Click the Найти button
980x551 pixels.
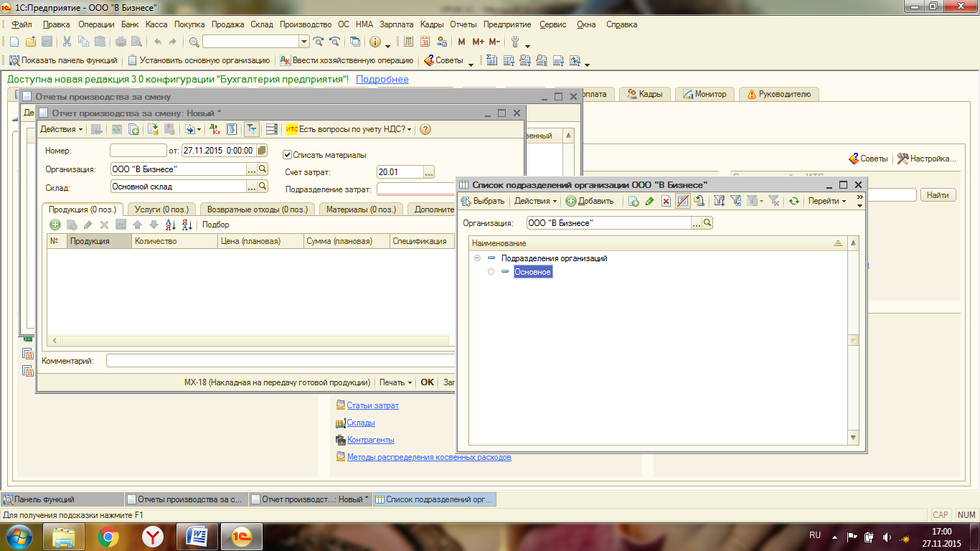tap(938, 195)
